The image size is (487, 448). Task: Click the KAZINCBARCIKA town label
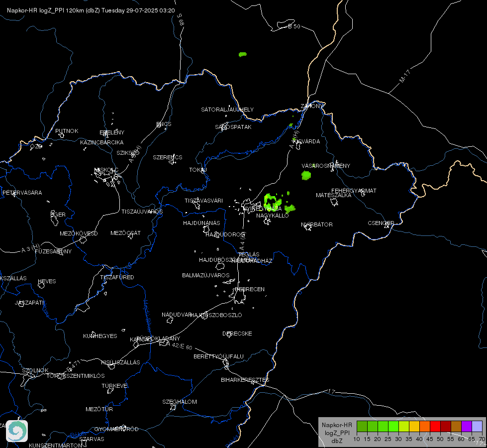point(102,142)
